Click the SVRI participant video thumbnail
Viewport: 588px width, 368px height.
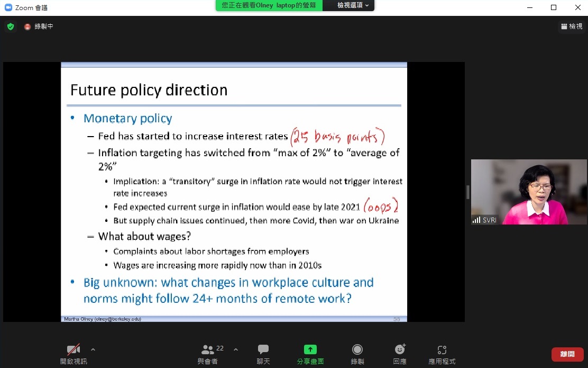[x=529, y=192]
